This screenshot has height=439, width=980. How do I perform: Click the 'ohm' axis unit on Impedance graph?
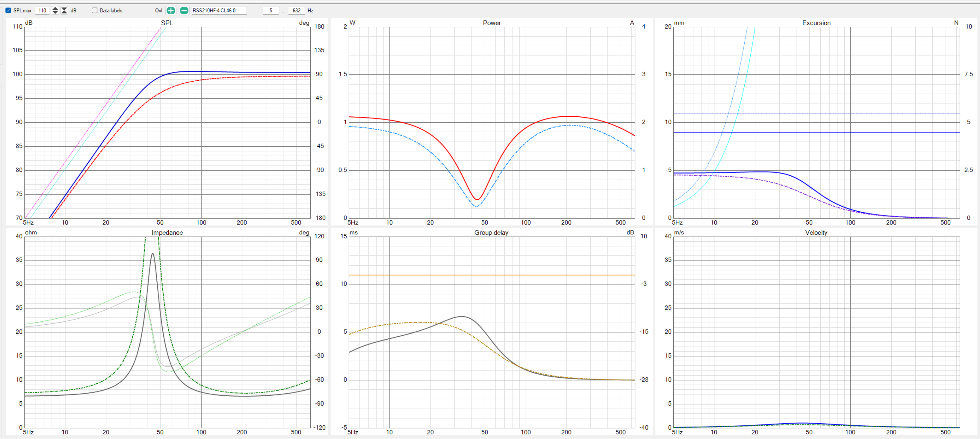pyautogui.click(x=31, y=232)
